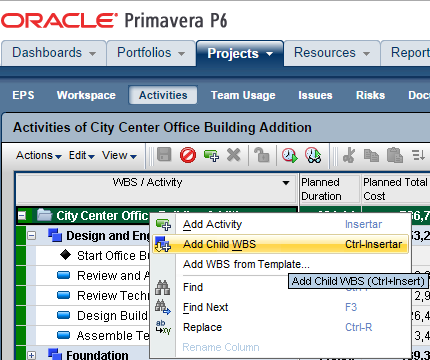
Task: Choose Find Next from the context menu
Action: coord(281,307)
